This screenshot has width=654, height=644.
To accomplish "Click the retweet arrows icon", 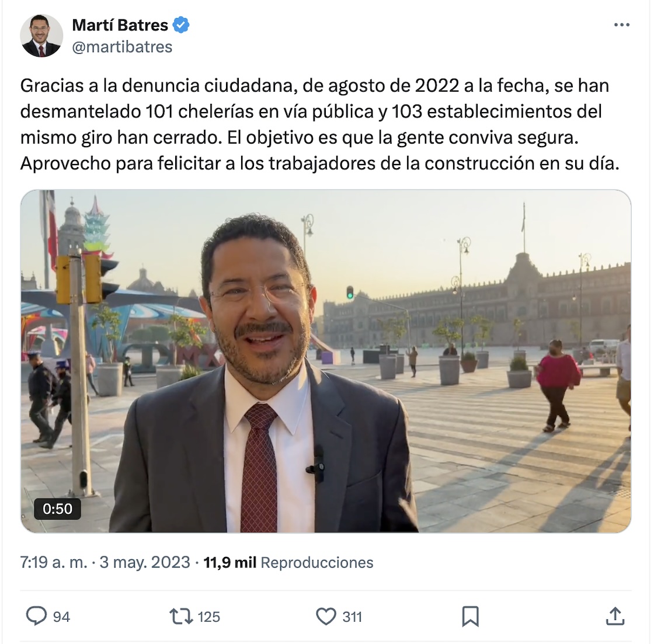I will pos(181,617).
